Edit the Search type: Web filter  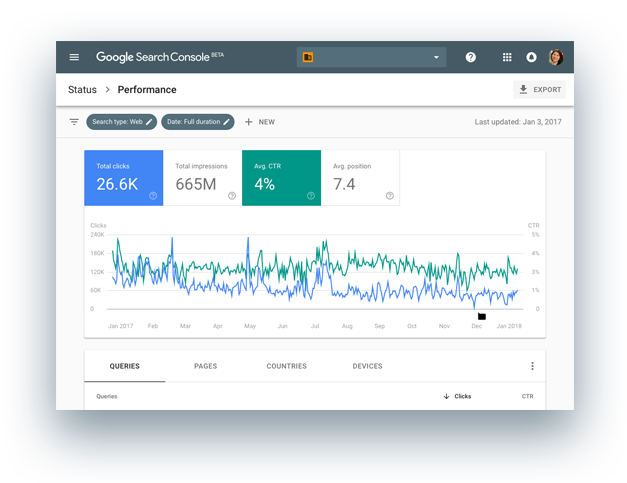point(122,122)
